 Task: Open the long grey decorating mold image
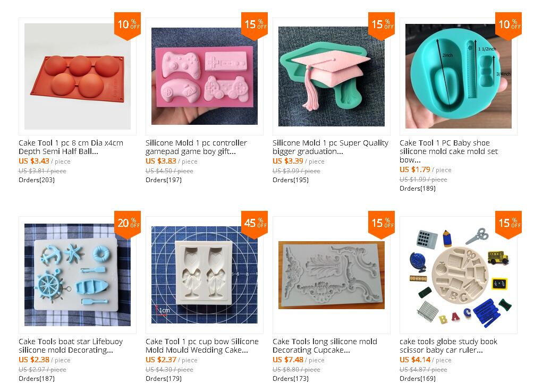tap(332, 275)
